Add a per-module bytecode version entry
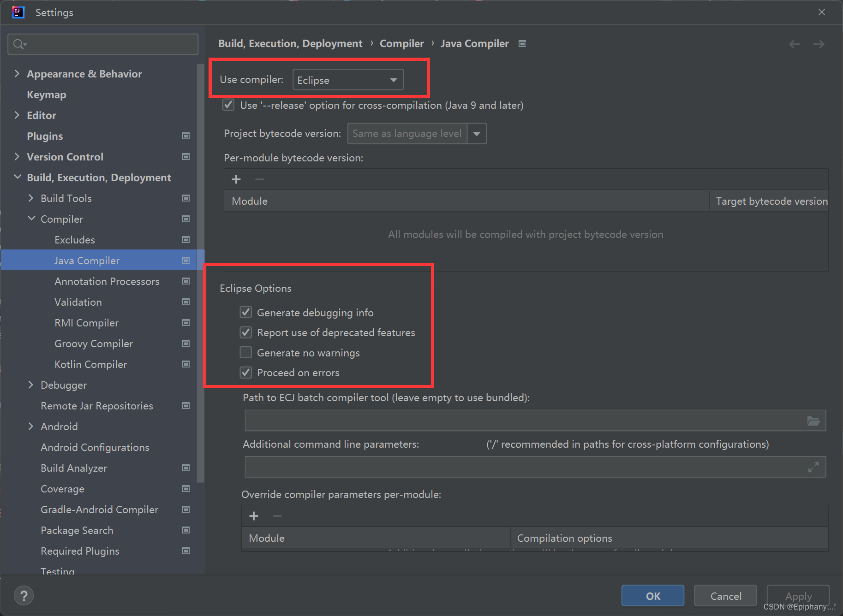Image resolution: width=843 pixels, height=616 pixels. [x=236, y=179]
